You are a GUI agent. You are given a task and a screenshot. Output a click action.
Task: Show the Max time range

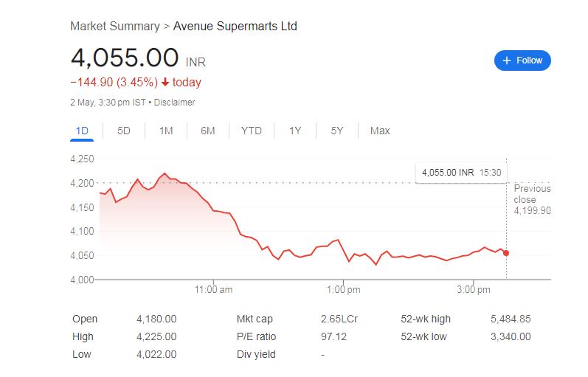click(380, 131)
